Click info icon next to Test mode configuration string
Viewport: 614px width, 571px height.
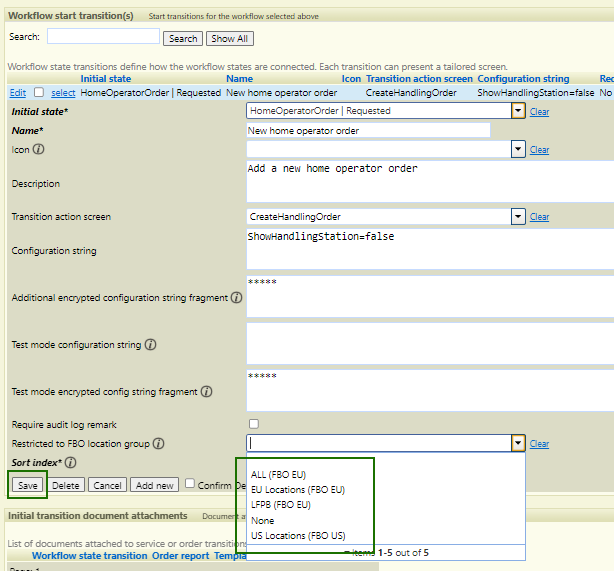click(150, 345)
